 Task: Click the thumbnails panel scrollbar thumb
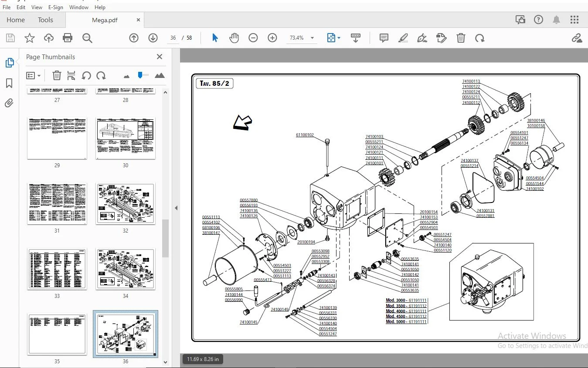(165, 238)
